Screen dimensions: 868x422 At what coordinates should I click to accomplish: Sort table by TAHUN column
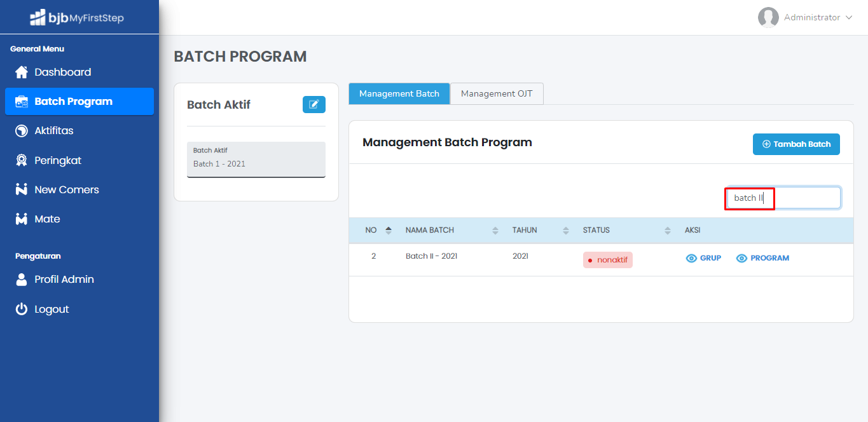coord(566,230)
